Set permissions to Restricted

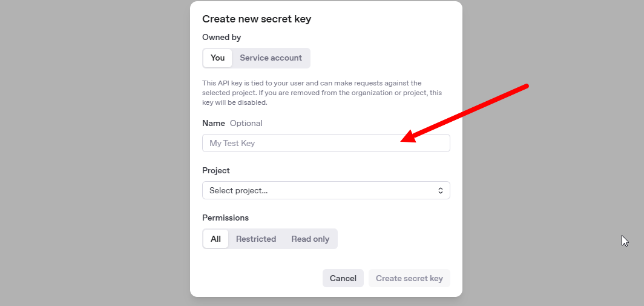coord(256,239)
